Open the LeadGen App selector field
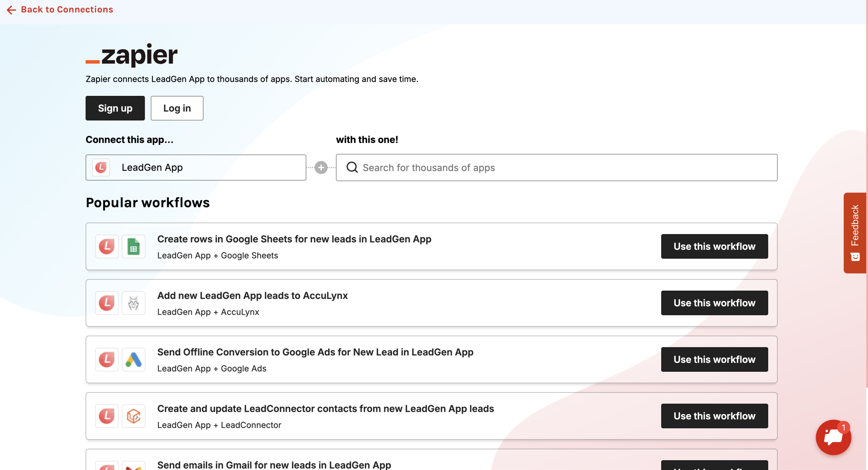This screenshot has width=868, height=470. click(x=196, y=167)
